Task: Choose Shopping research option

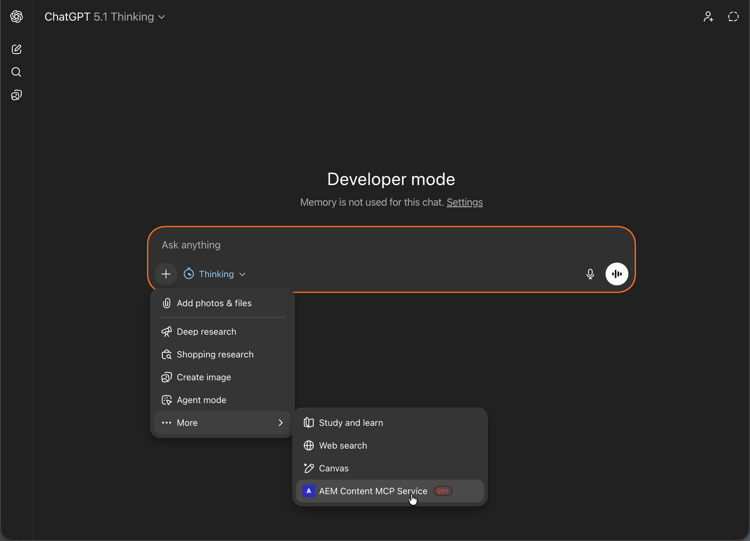Action: pyautogui.click(x=222, y=354)
